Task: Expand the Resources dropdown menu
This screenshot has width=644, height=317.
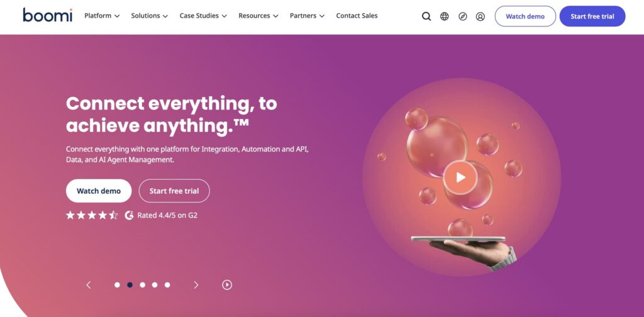Action: click(258, 16)
